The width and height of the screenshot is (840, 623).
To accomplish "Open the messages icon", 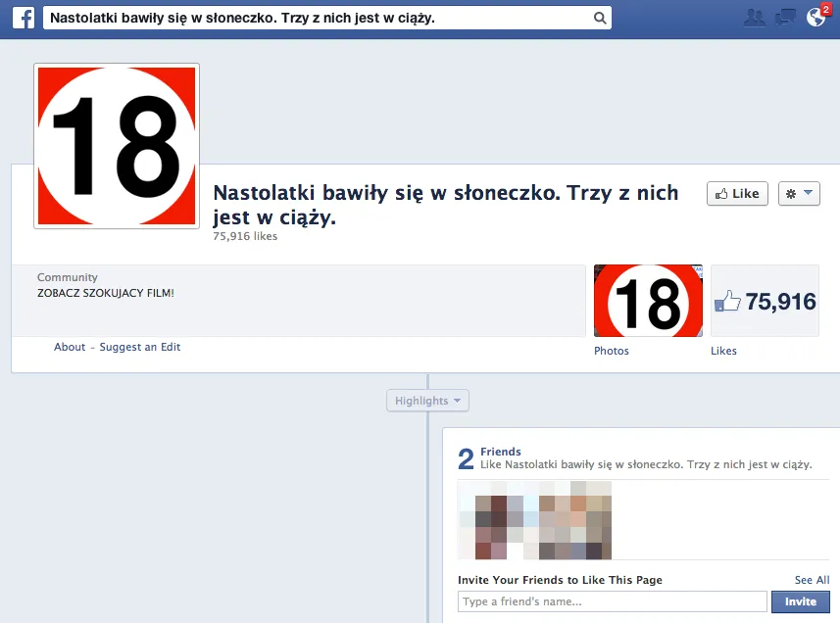I will tap(785, 17).
